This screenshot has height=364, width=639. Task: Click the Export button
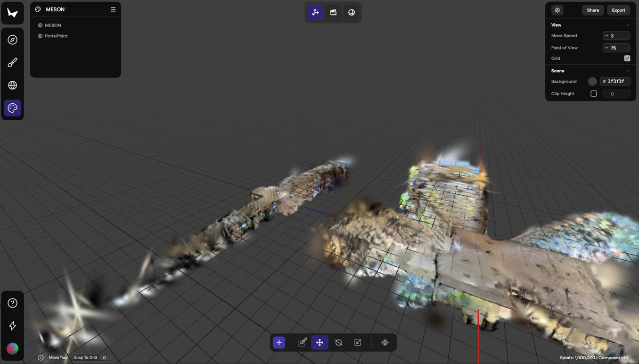coord(619,10)
